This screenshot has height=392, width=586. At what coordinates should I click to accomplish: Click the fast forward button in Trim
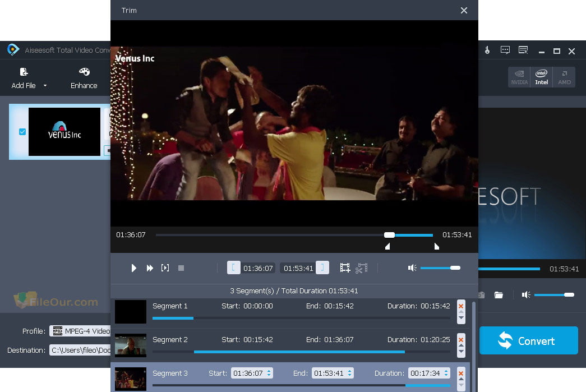(150, 268)
